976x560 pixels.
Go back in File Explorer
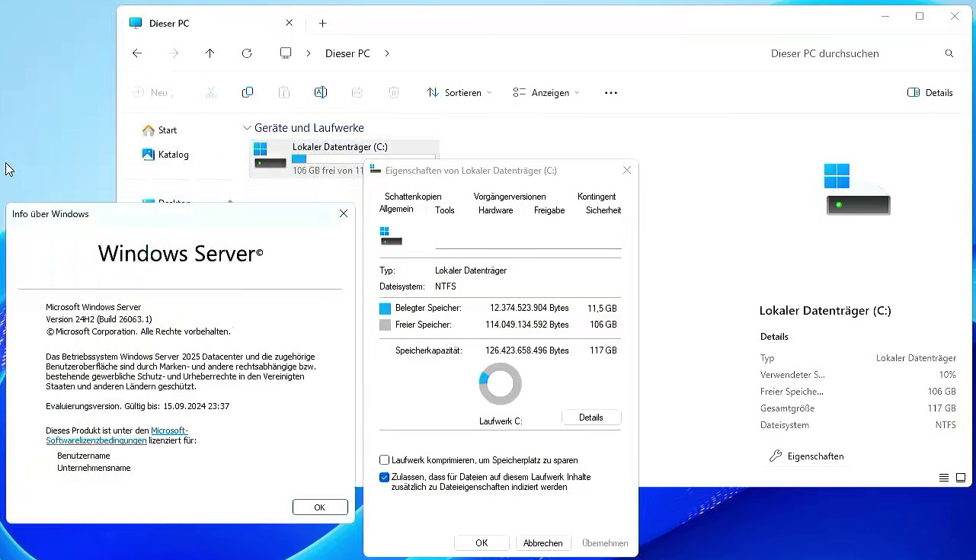click(137, 53)
